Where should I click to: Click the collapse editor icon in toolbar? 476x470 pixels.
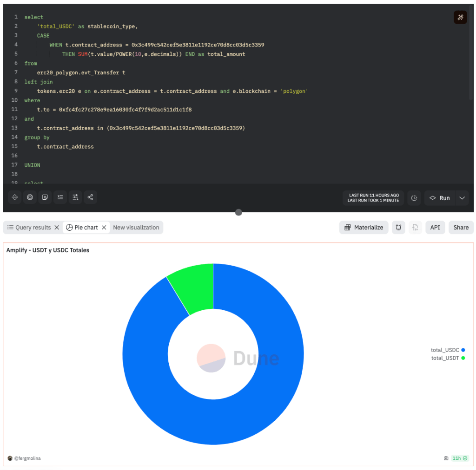pyautogui.click(x=15, y=197)
